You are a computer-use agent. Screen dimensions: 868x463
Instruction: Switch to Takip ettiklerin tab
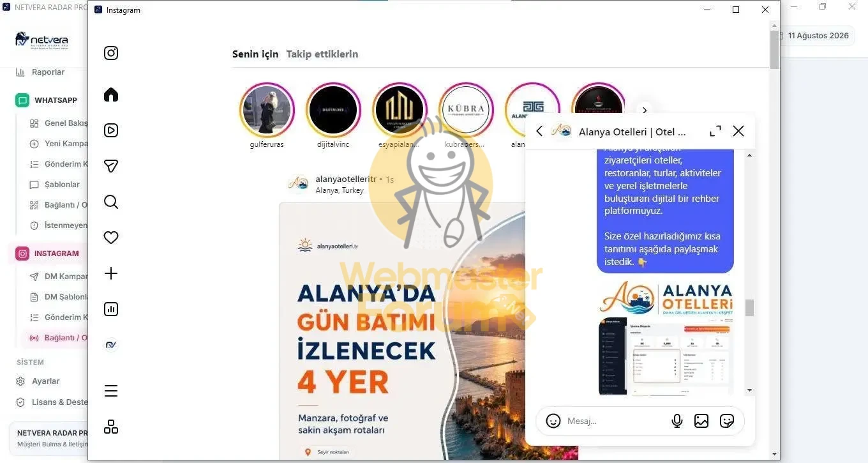coord(322,54)
